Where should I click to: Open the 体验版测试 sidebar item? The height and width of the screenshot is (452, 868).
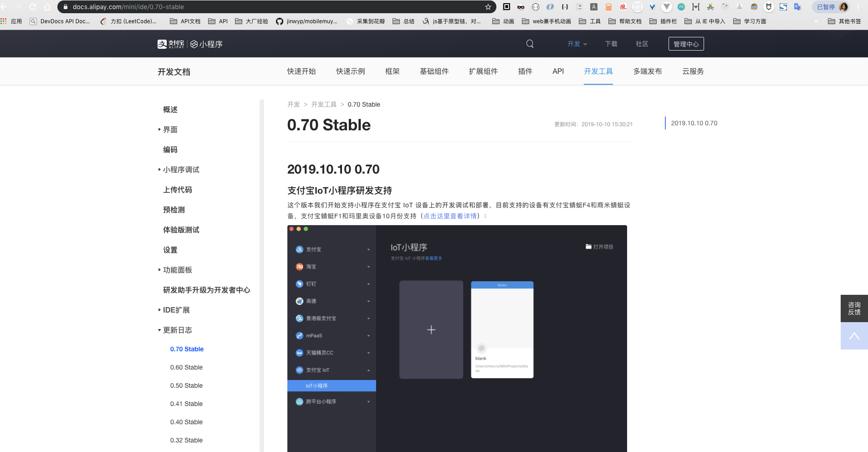tap(181, 230)
